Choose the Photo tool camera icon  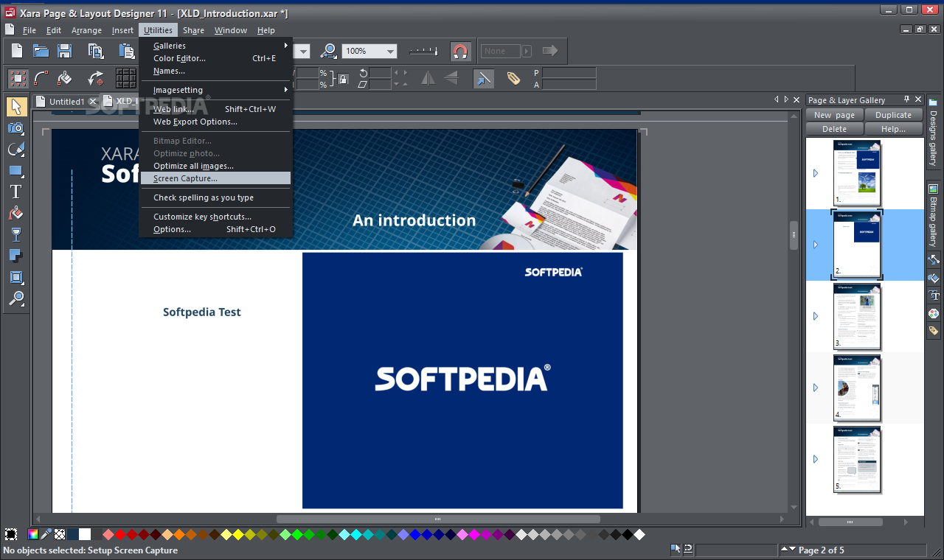click(x=16, y=128)
